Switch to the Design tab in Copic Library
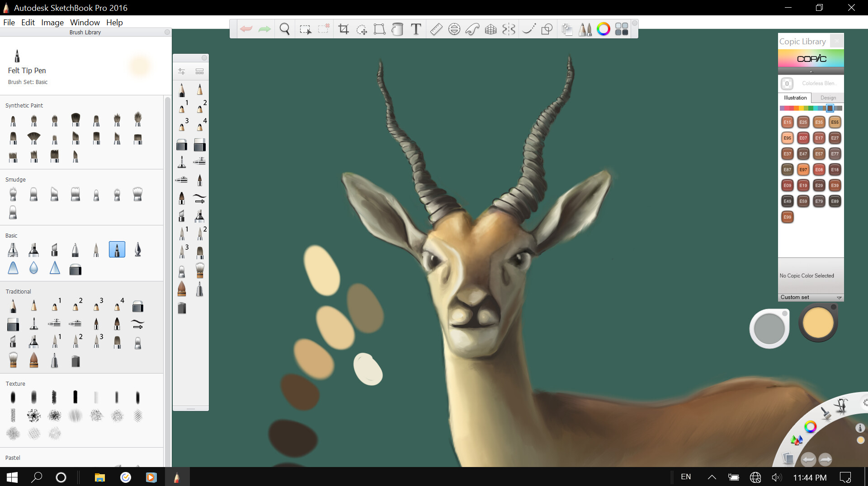Viewport: 868px width, 486px height. [828, 98]
